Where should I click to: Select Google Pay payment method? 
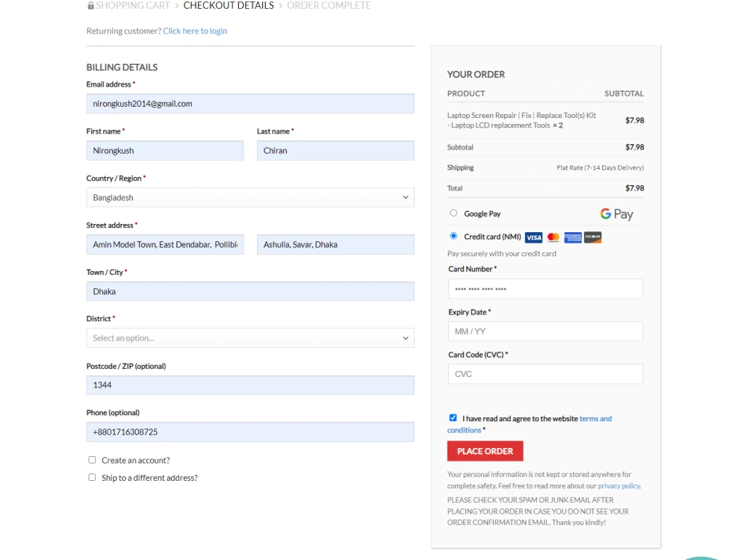tap(453, 213)
